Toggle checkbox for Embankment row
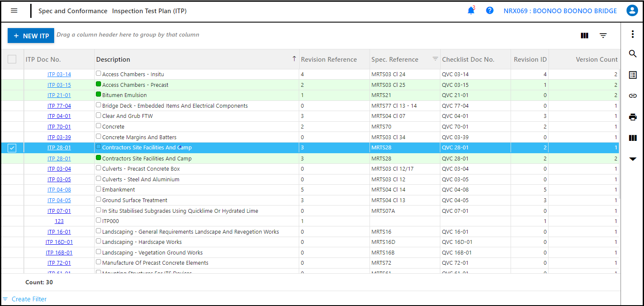Screen dimensions: 644x306 pyautogui.click(x=98, y=189)
